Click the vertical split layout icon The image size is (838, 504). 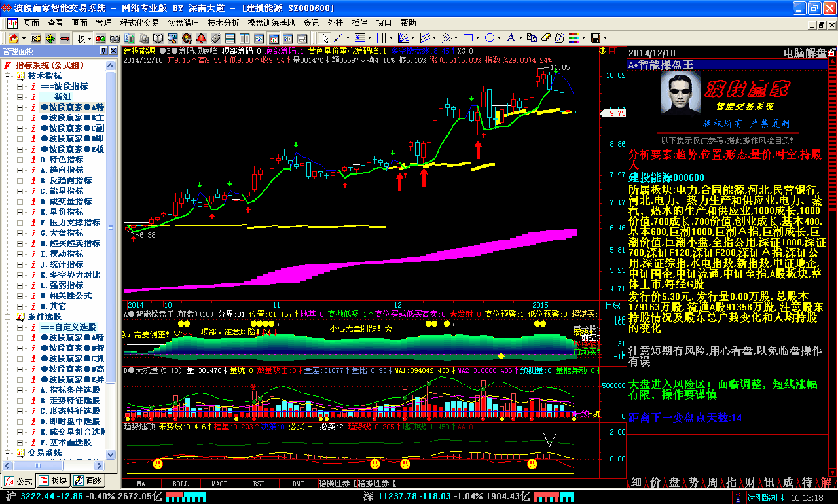(x=244, y=38)
